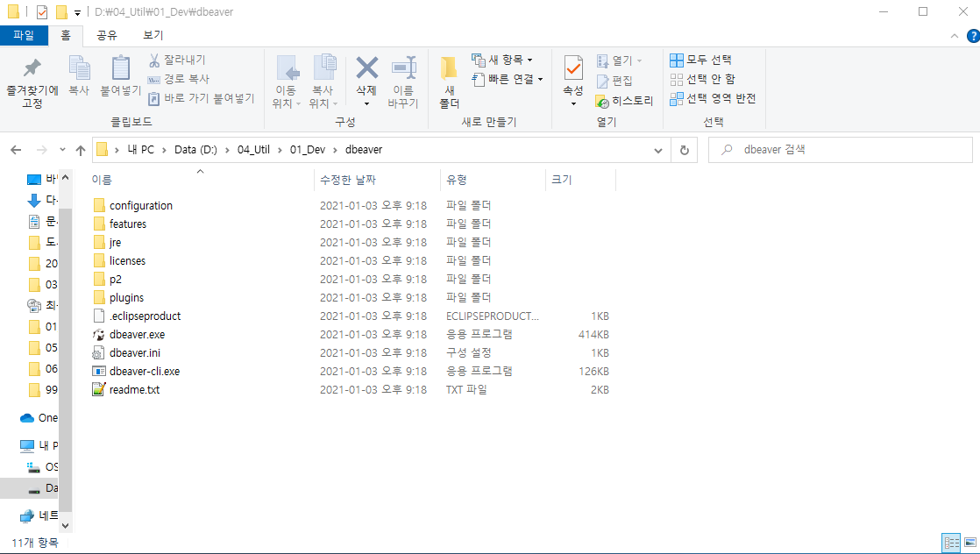The height and width of the screenshot is (554, 980).
Task: Click 04_Util in breadcrumb path
Action: tap(253, 150)
